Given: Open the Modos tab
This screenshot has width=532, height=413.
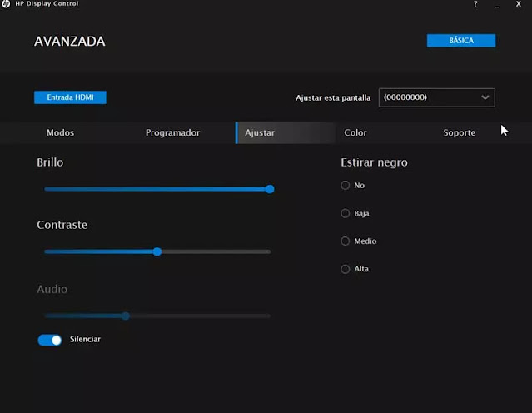Looking at the screenshot, I should (x=60, y=132).
